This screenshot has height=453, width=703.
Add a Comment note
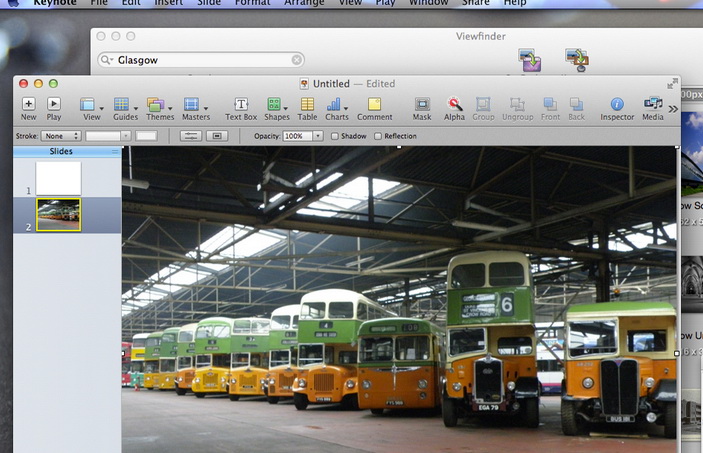(x=374, y=109)
